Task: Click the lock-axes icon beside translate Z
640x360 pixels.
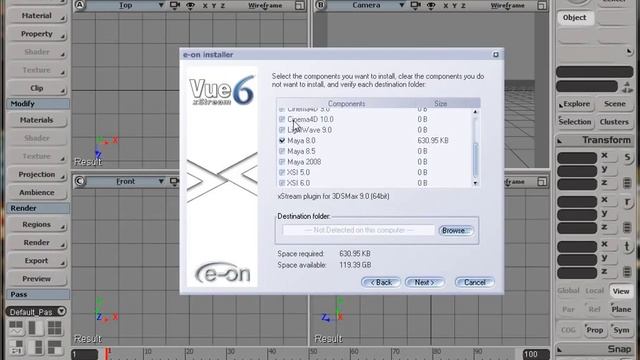Action: click(x=627, y=272)
